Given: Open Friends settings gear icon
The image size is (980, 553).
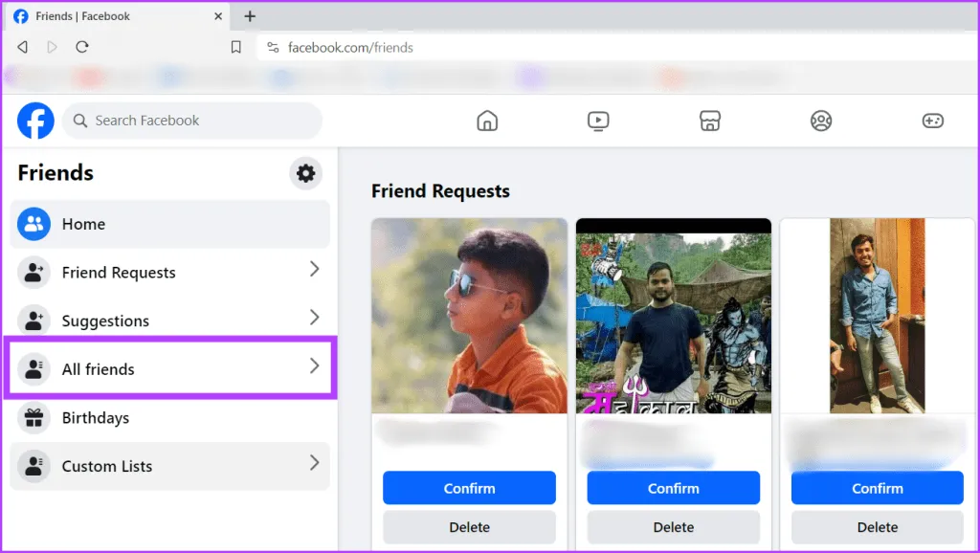Looking at the screenshot, I should [305, 173].
